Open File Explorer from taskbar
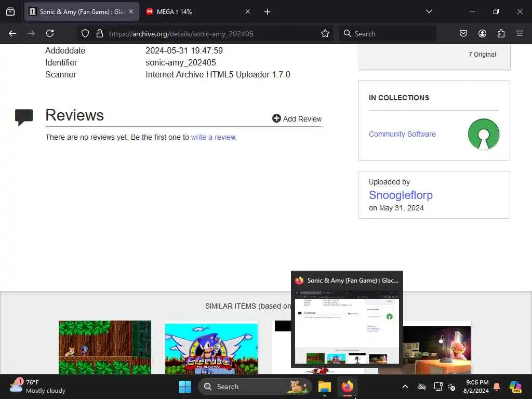Image resolution: width=532 pixels, height=399 pixels. (x=324, y=387)
